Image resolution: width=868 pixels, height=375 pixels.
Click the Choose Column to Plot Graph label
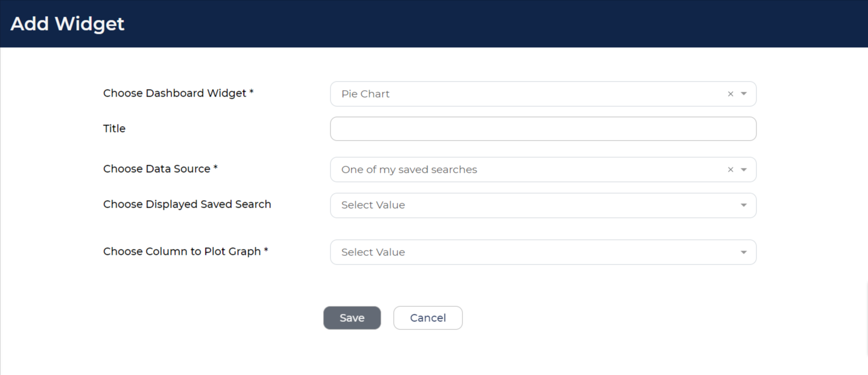pos(186,252)
